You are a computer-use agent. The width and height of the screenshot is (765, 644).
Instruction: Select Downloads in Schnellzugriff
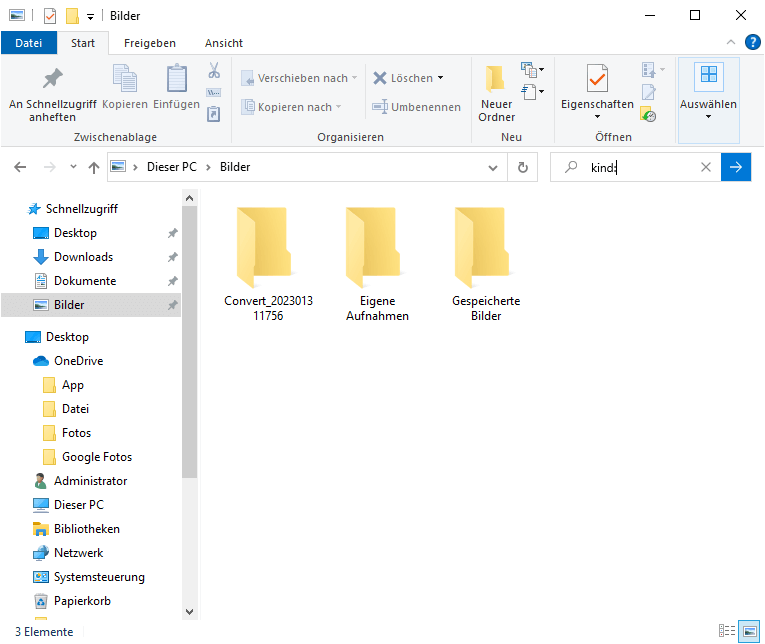[x=83, y=257]
